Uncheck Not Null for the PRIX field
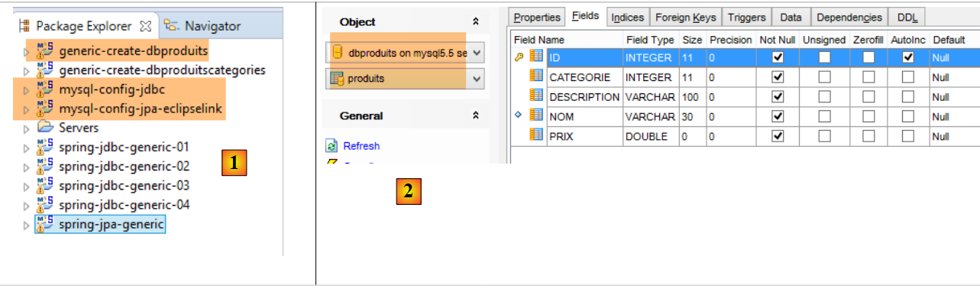 pyautogui.click(x=778, y=136)
